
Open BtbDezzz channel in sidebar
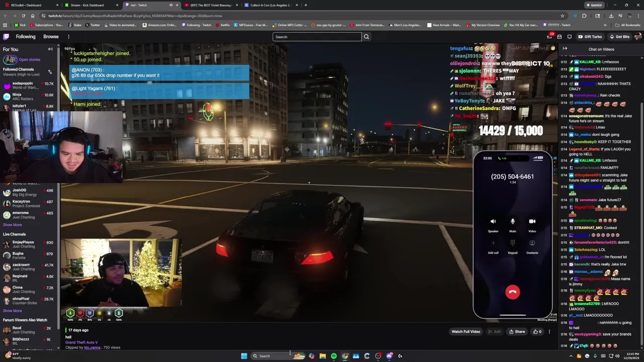click(29, 341)
